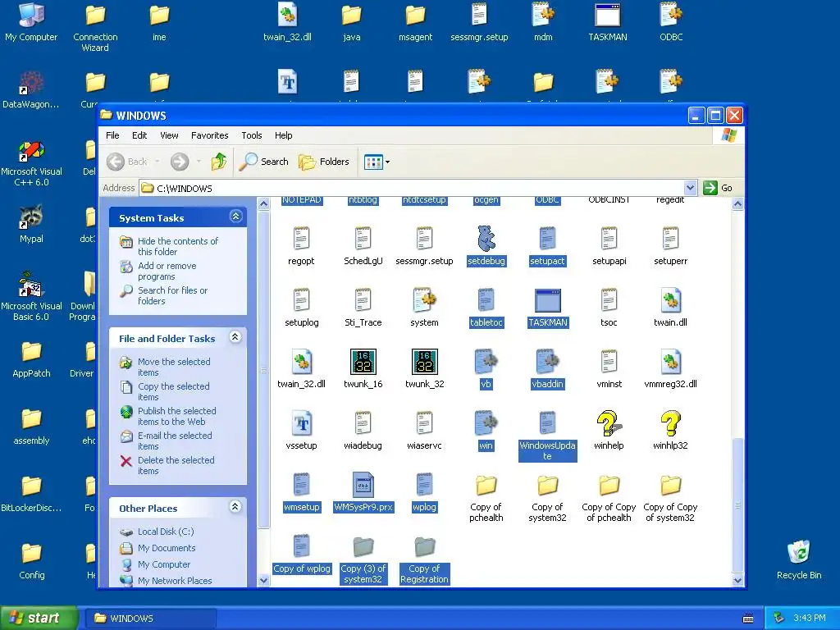Toggle the Folders pane button

[x=323, y=162]
